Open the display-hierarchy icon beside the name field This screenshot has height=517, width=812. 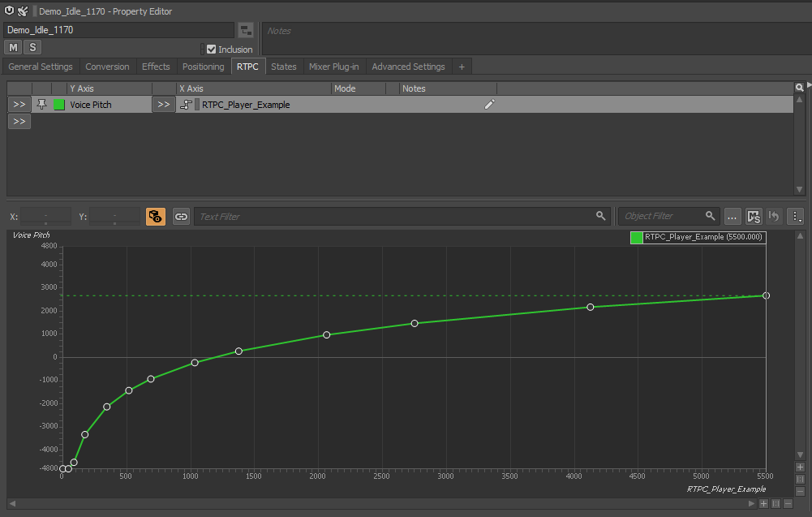pos(246,29)
